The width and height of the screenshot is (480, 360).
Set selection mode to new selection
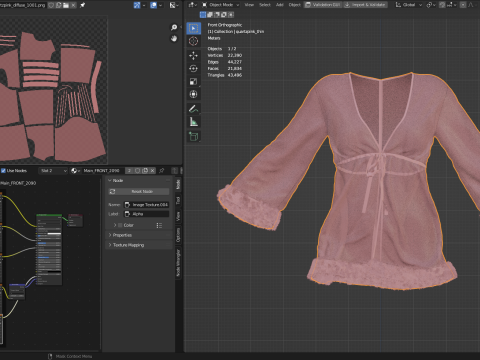coord(203,15)
